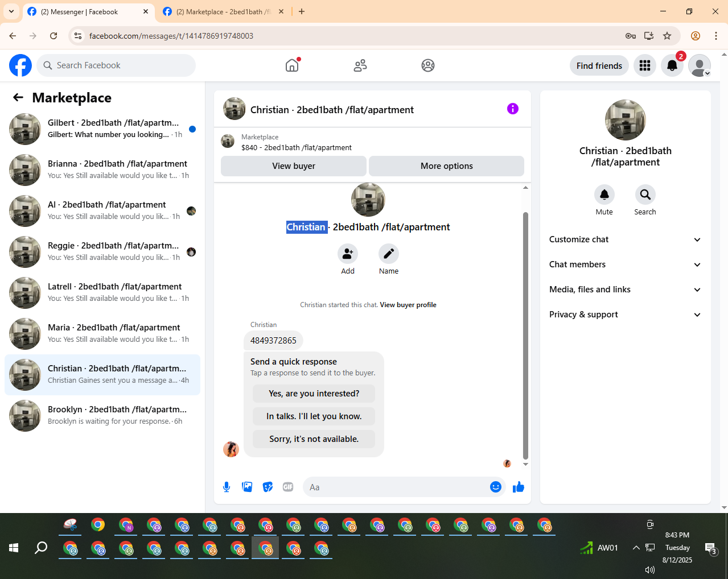Open conversation info purple icon
This screenshot has width=728, height=579.
point(513,109)
